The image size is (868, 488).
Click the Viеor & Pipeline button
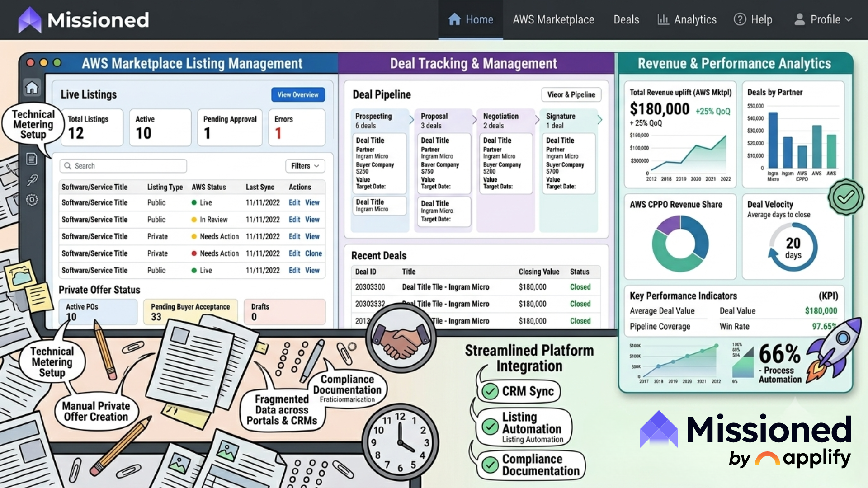[x=571, y=95]
